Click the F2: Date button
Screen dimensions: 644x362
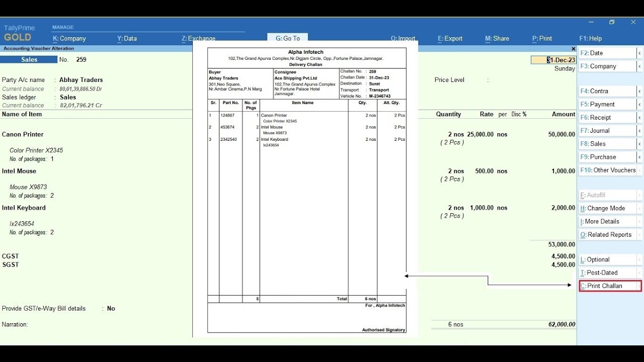607,53
